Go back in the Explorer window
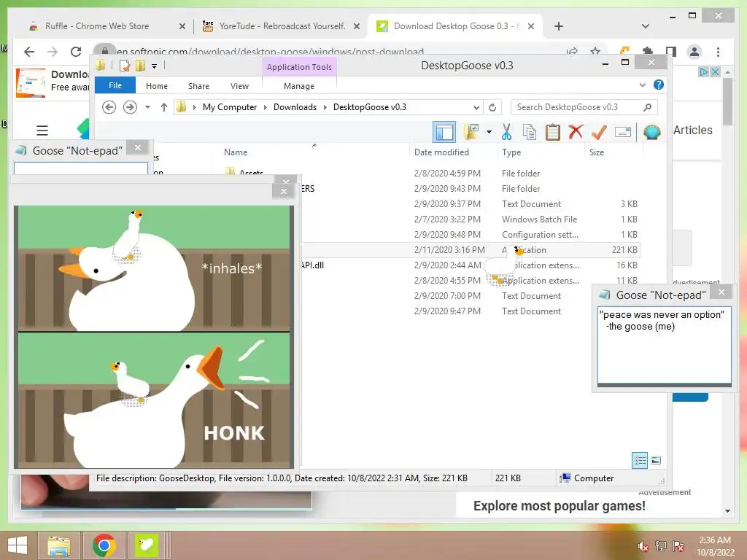The width and height of the screenshot is (747, 560). click(x=109, y=107)
